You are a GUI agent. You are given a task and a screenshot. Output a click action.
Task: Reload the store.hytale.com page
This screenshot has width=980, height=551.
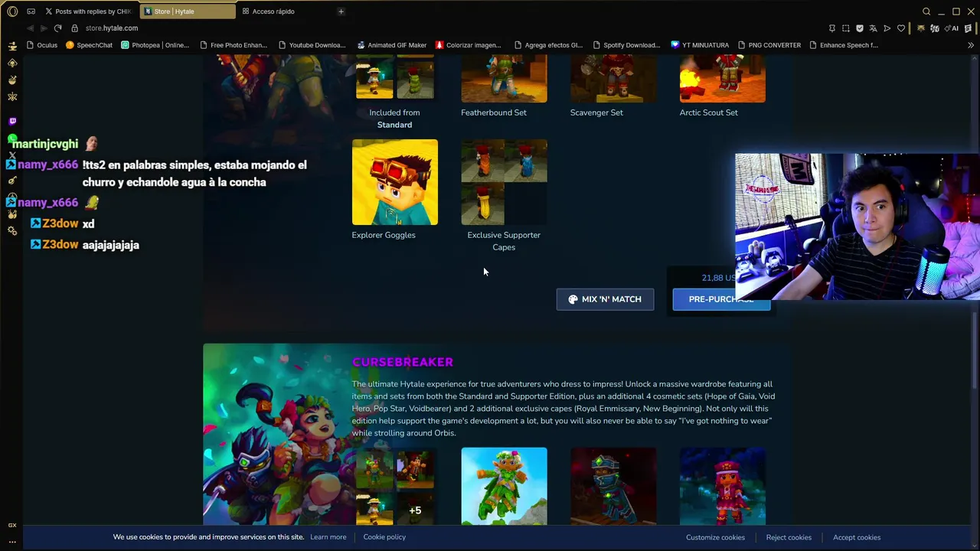(57, 28)
